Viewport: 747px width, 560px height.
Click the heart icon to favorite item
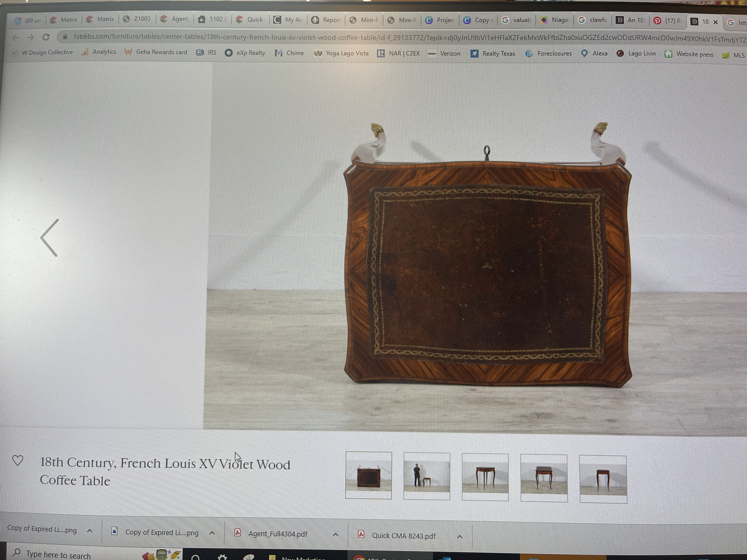pyautogui.click(x=18, y=460)
